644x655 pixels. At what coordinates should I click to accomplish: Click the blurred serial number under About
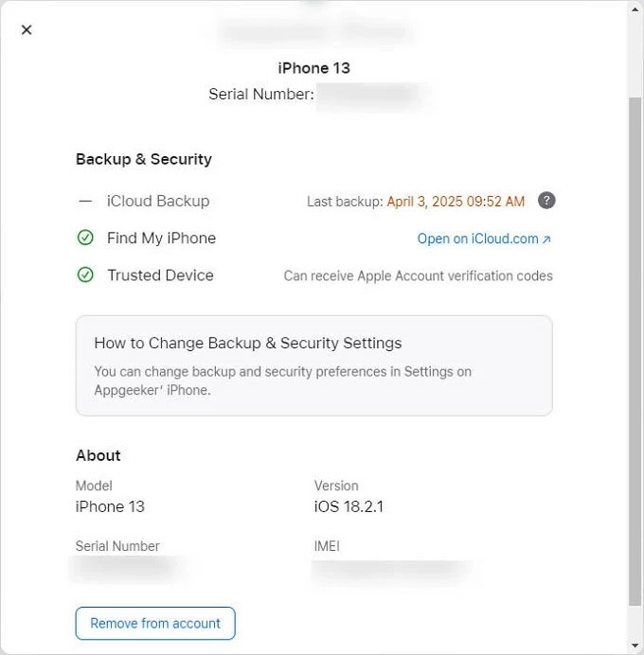pyautogui.click(x=125, y=568)
